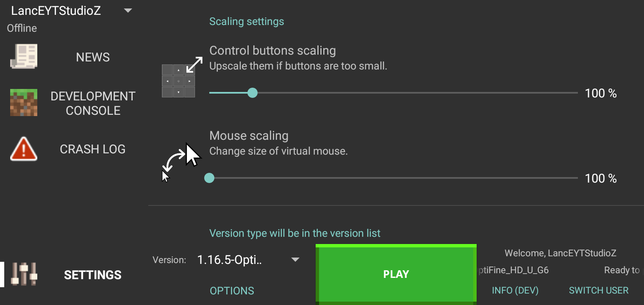Open Crash Log via warning triangle icon
The height and width of the screenshot is (305, 644).
pyautogui.click(x=23, y=149)
